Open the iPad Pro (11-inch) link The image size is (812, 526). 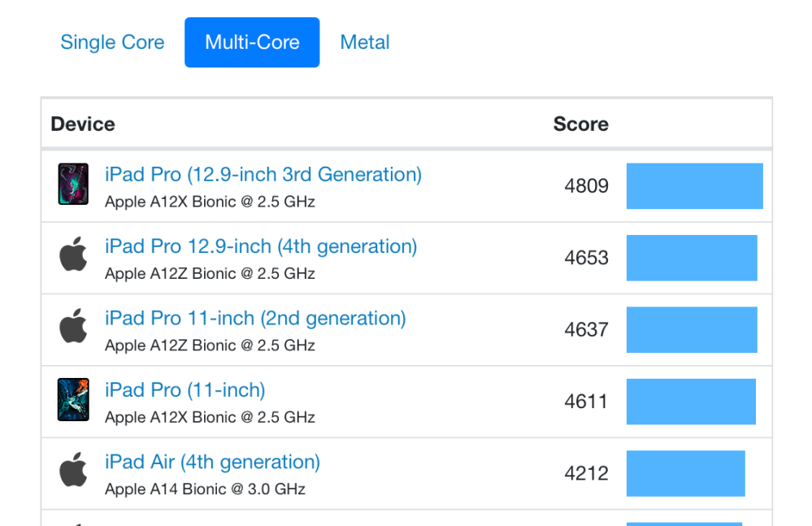pos(185,390)
